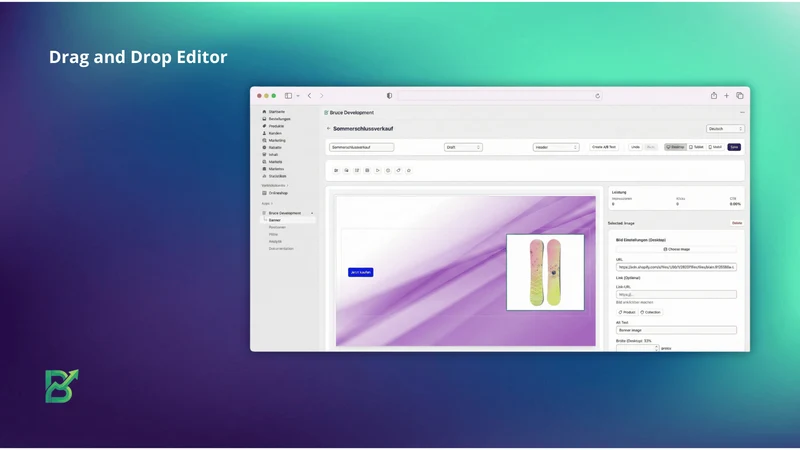Click the blue Jetzt kaufen button on canvas
This screenshot has height=450, width=800.
click(x=361, y=272)
